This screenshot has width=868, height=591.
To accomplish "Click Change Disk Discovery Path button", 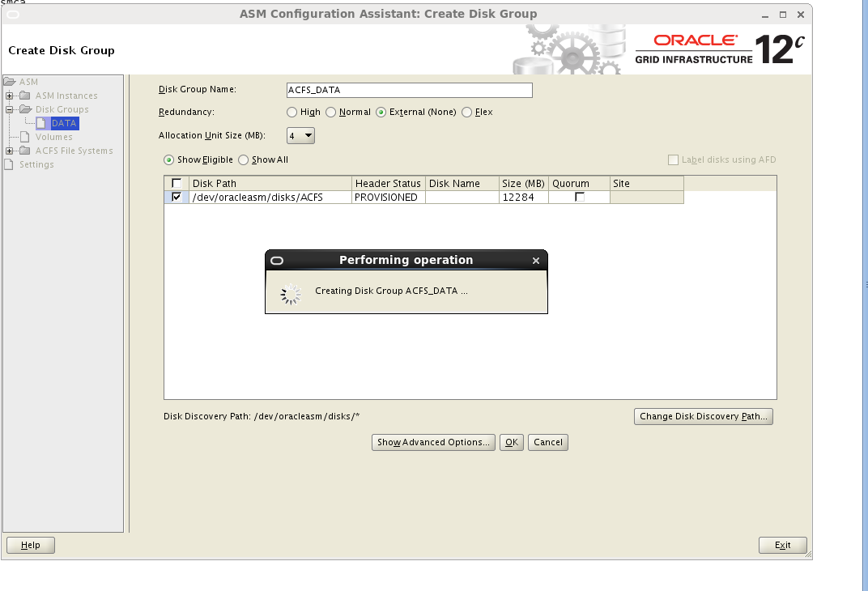I will (x=704, y=416).
